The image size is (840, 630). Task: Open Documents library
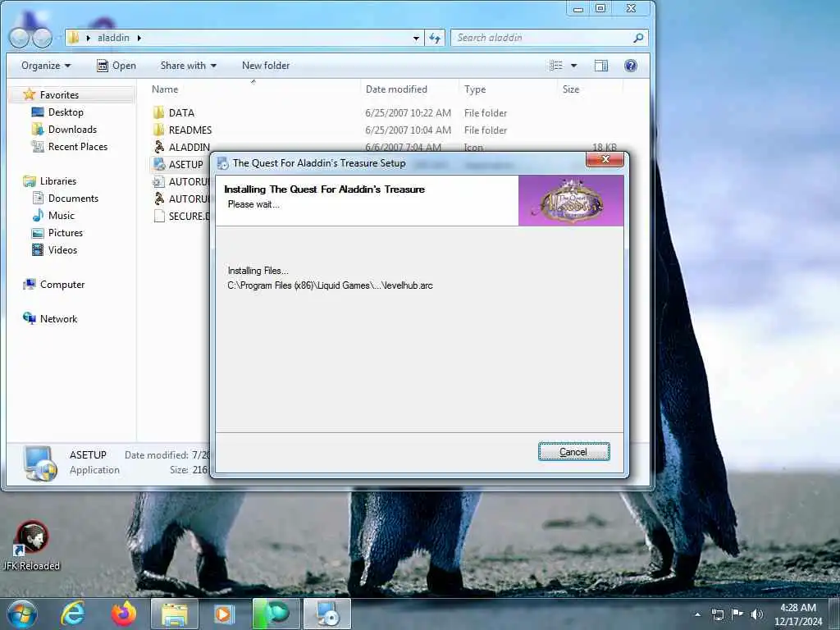click(x=73, y=199)
